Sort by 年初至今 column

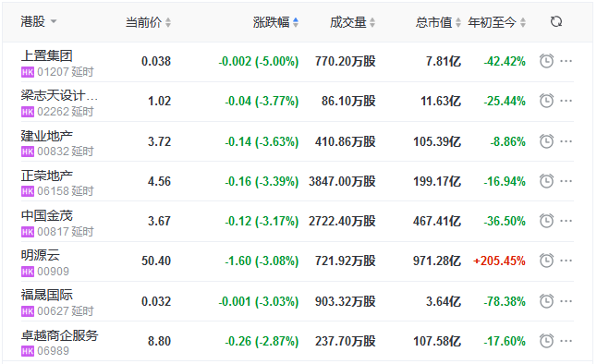point(497,22)
